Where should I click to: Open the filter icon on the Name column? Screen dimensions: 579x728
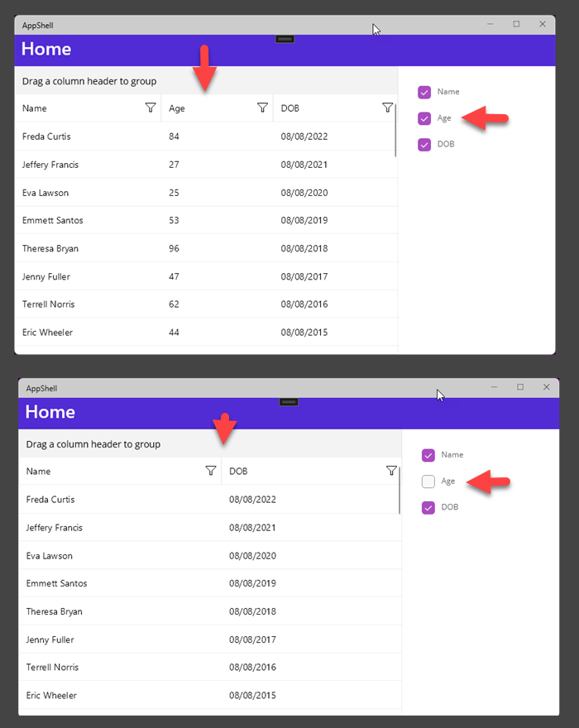(150, 108)
